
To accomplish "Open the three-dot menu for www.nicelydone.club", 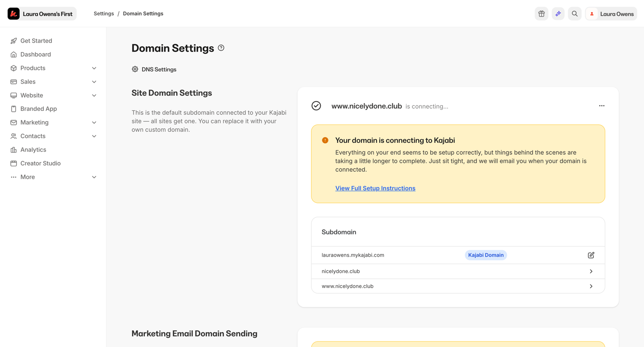I will (601, 106).
